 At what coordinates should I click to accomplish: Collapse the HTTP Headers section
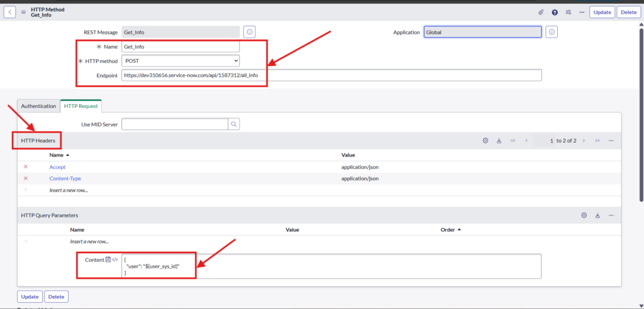(x=611, y=141)
